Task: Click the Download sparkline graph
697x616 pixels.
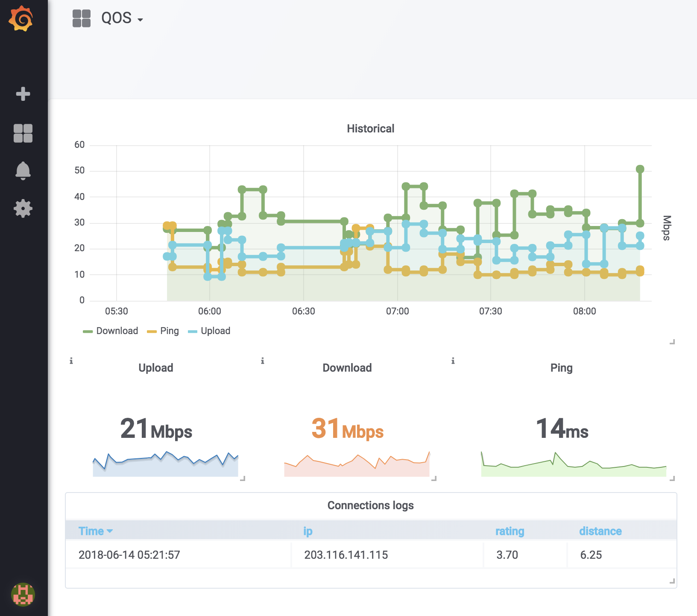Action: pyautogui.click(x=357, y=464)
